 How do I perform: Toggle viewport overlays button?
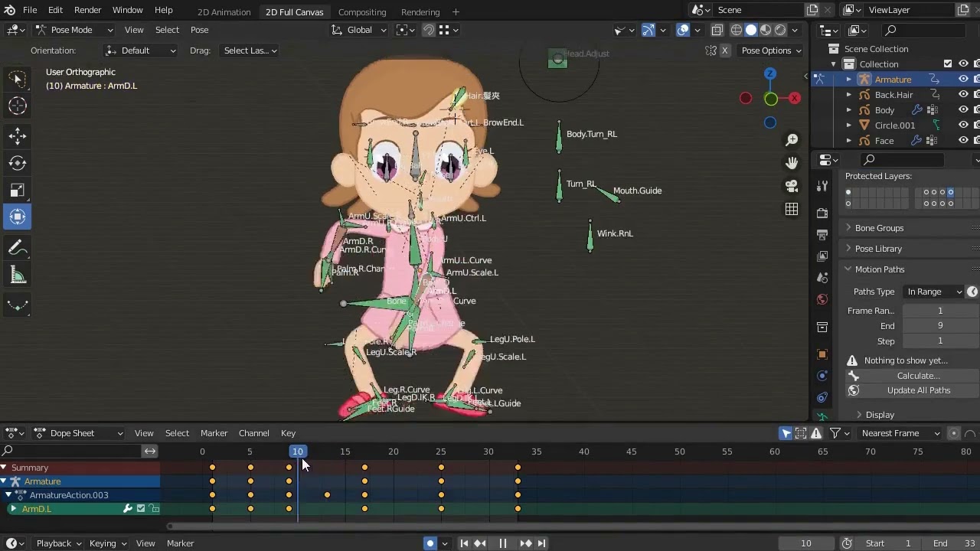coord(683,30)
